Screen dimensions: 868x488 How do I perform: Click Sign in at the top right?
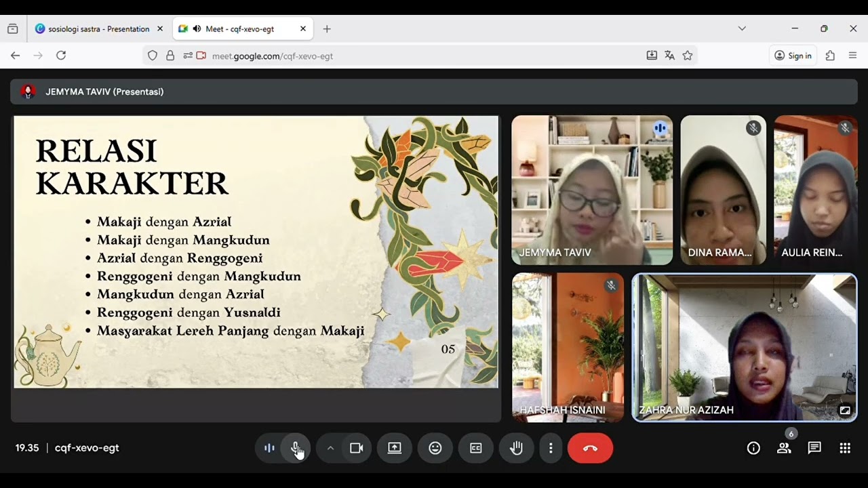(x=793, y=56)
